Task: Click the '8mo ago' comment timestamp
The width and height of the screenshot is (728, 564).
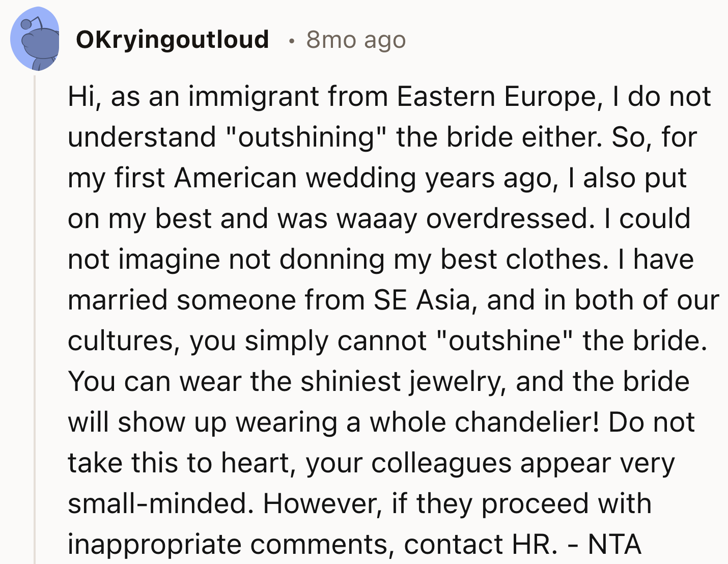Action: click(x=356, y=40)
